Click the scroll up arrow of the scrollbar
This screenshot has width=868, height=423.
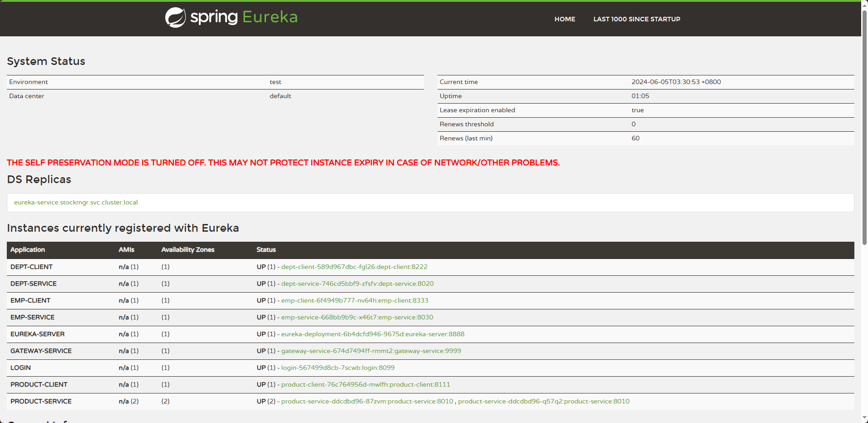(864, 4)
